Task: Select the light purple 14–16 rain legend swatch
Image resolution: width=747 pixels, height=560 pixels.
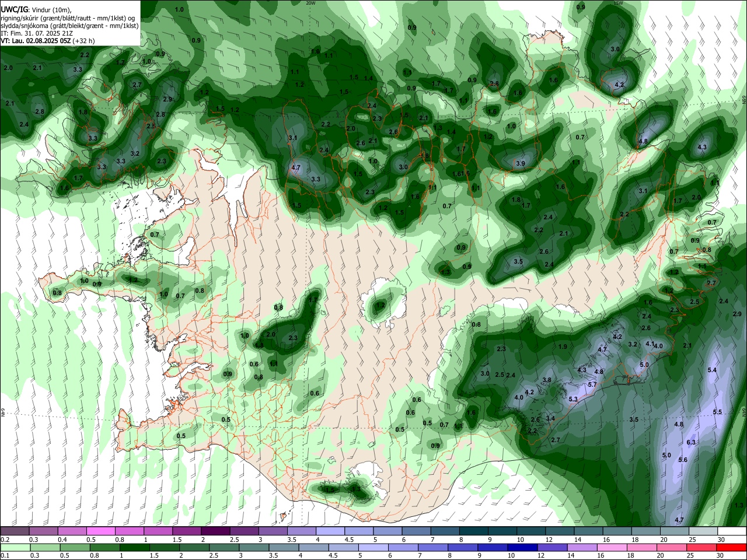Action: point(584,547)
